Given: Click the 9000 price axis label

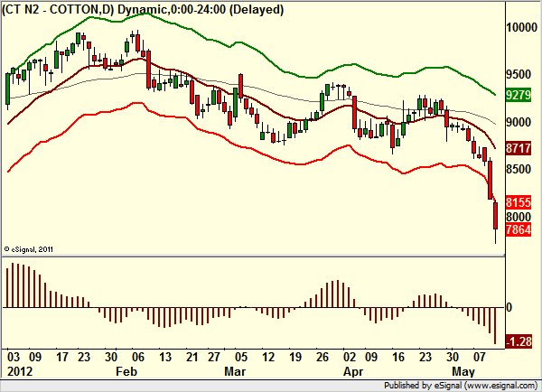Looking at the screenshot, I should point(519,122).
